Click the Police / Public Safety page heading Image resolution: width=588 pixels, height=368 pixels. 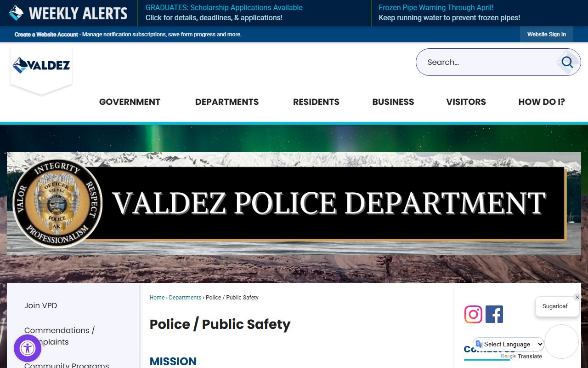[x=220, y=324]
